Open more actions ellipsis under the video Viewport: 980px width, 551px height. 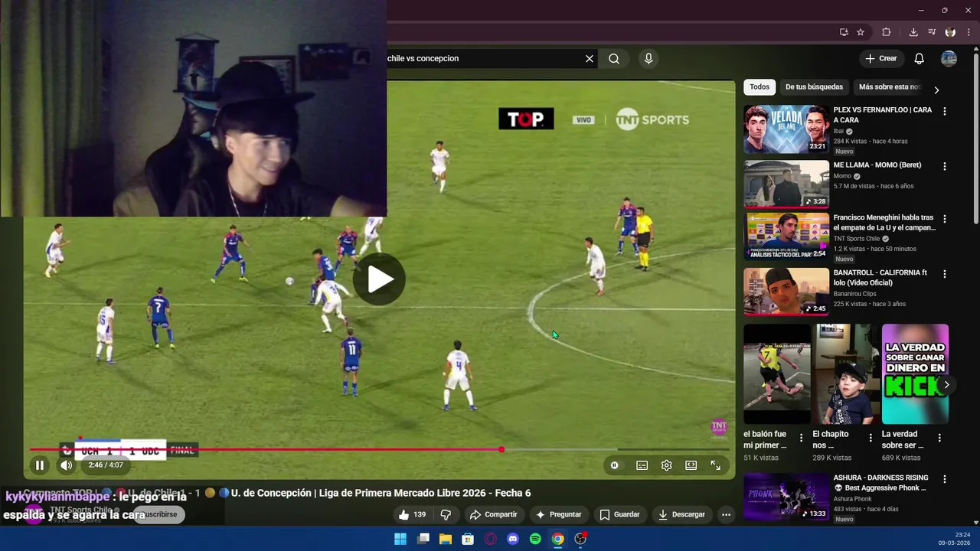pos(726,514)
